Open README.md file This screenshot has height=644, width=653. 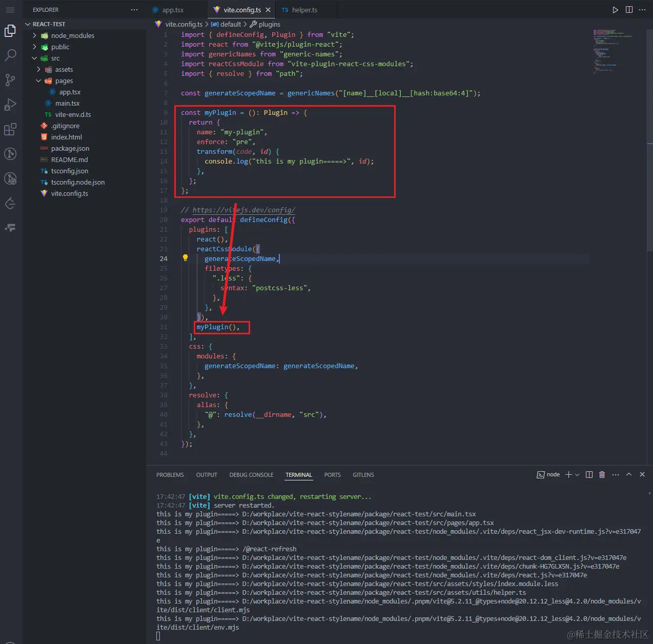point(69,159)
